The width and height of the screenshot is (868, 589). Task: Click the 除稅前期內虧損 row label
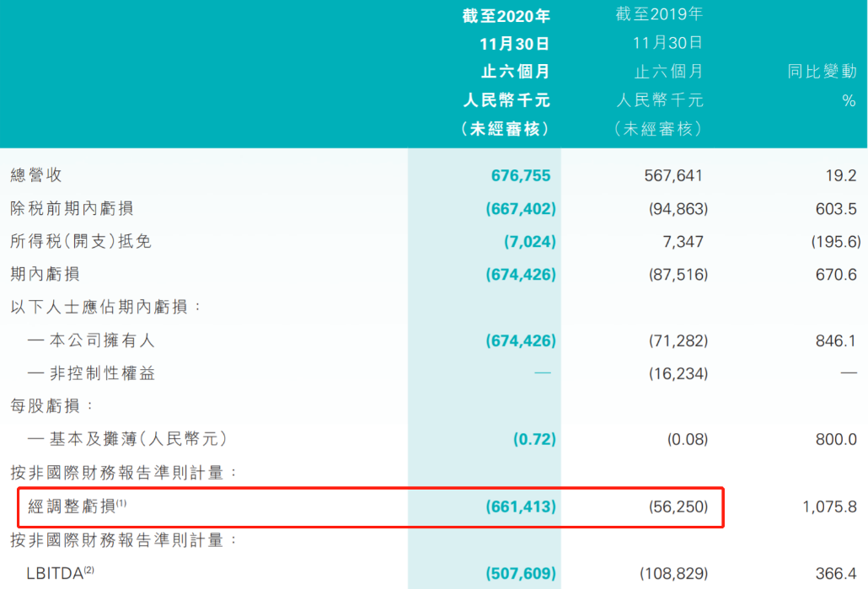(x=72, y=208)
